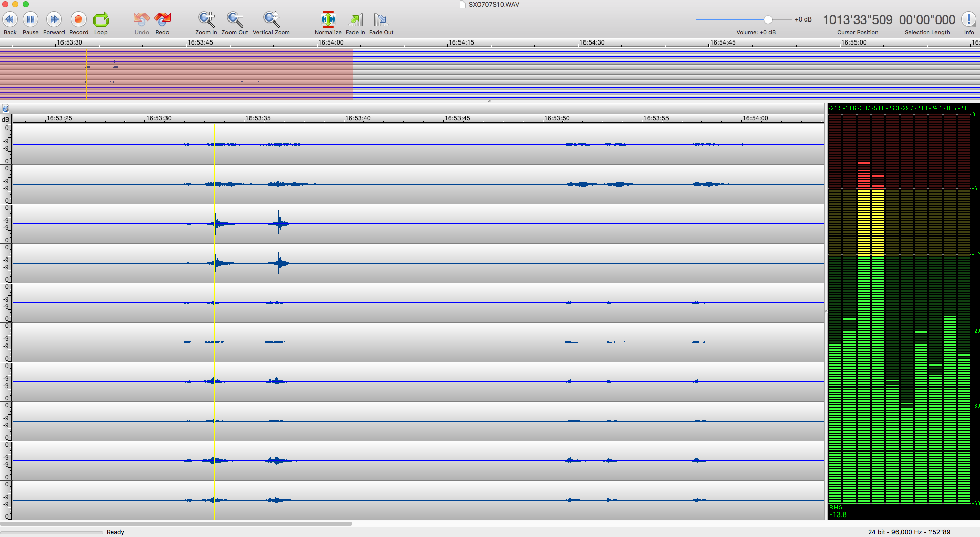Click the Back rewind button
Screen dimensions: 980x537
pyautogui.click(x=10, y=20)
